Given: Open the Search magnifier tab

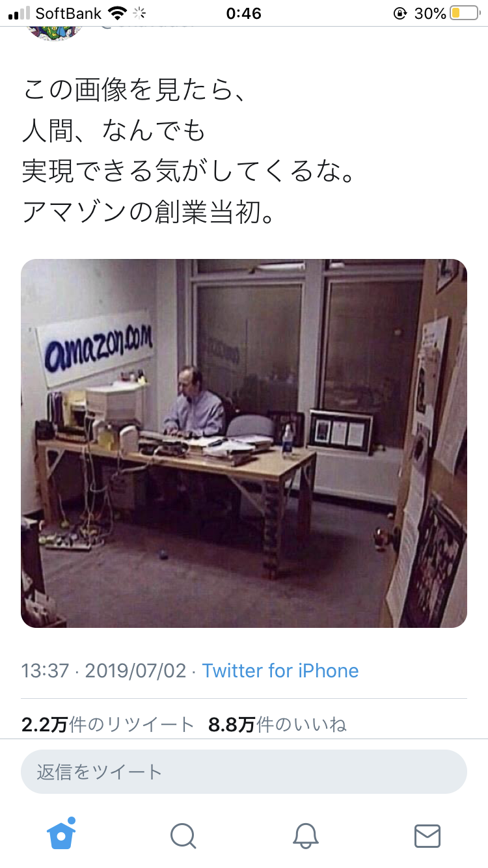Looking at the screenshot, I should click(x=183, y=835).
